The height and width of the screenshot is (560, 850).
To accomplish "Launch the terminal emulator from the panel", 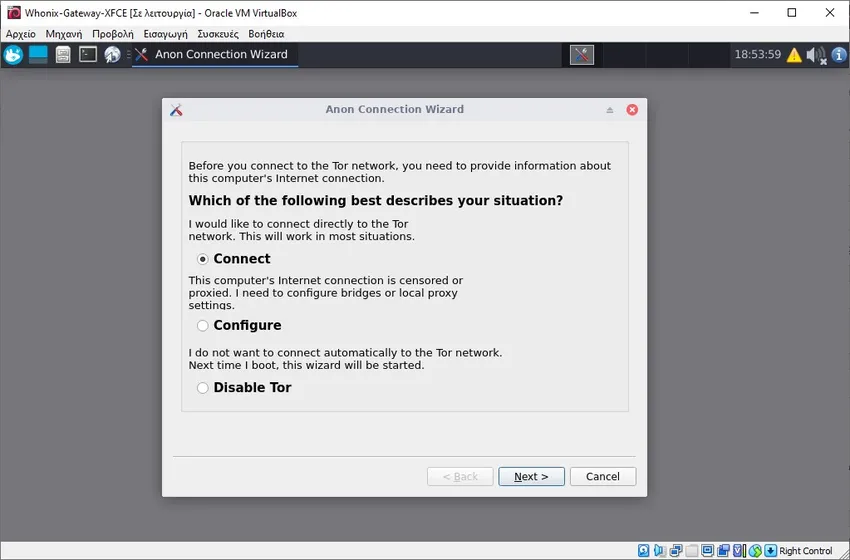I will coord(88,54).
